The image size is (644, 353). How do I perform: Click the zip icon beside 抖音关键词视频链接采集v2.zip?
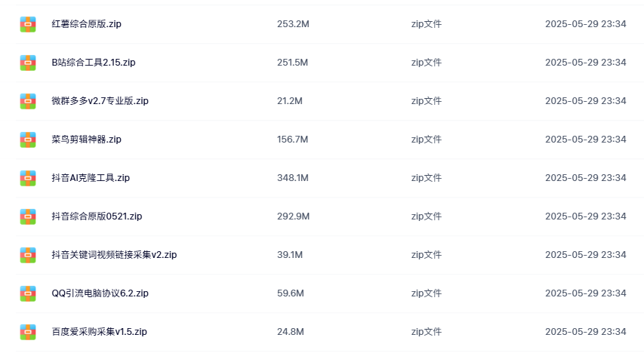28,255
